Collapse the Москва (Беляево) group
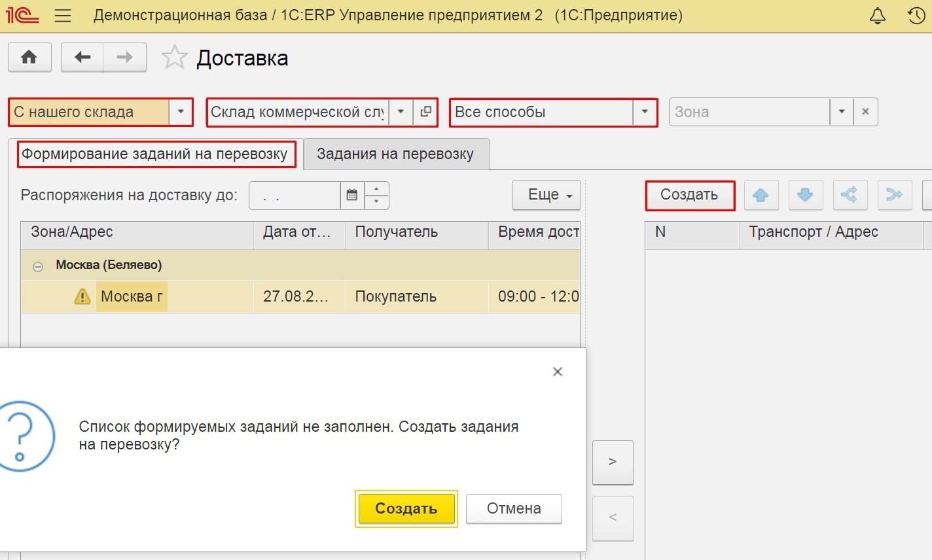Image resolution: width=932 pixels, height=560 pixels. pyautogui.click(x=37, y=265)
